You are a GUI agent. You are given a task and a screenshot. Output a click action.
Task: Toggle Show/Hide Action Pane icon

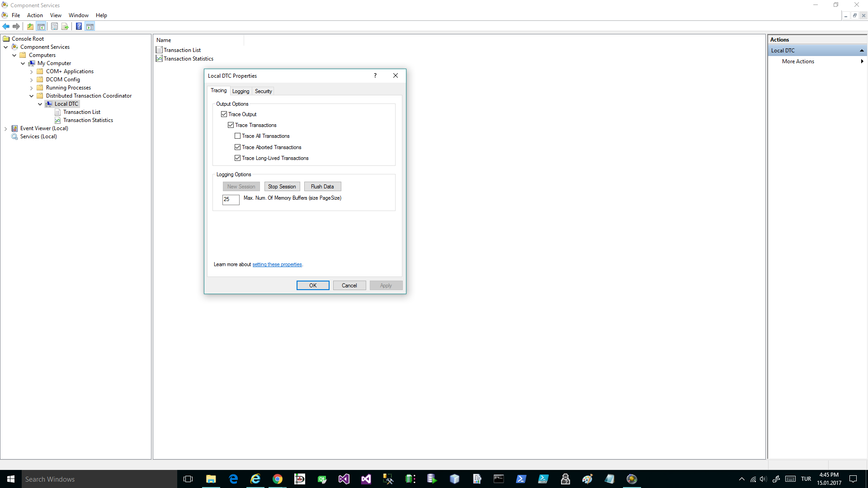click(x=90, y=26)
